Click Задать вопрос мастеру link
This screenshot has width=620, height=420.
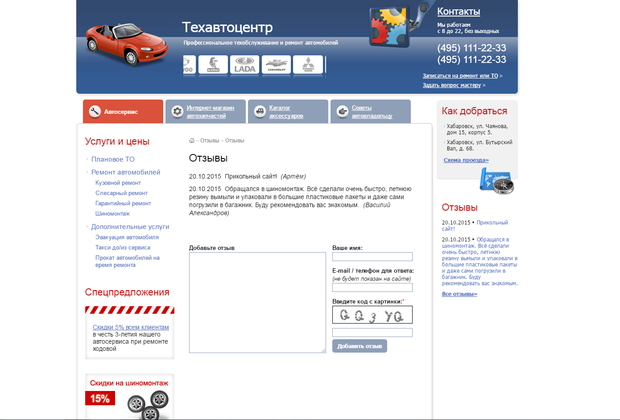(452, 85)
